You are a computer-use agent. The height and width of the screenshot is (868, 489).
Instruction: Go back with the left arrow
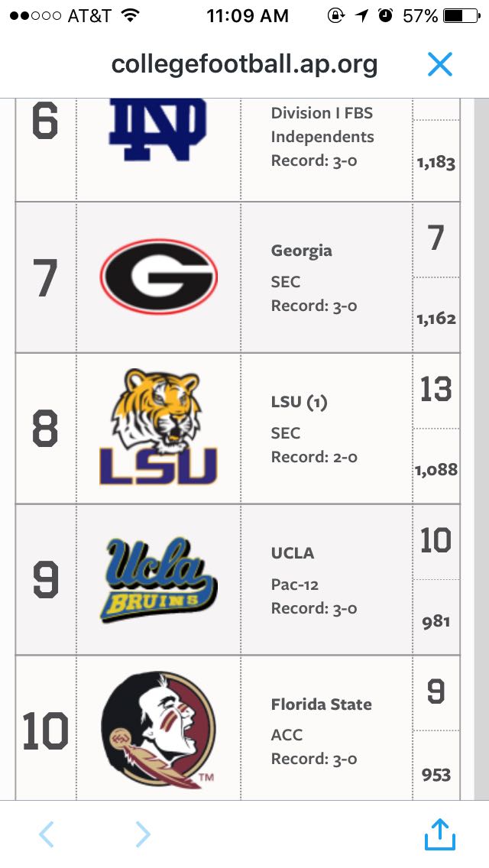point(46,834)
